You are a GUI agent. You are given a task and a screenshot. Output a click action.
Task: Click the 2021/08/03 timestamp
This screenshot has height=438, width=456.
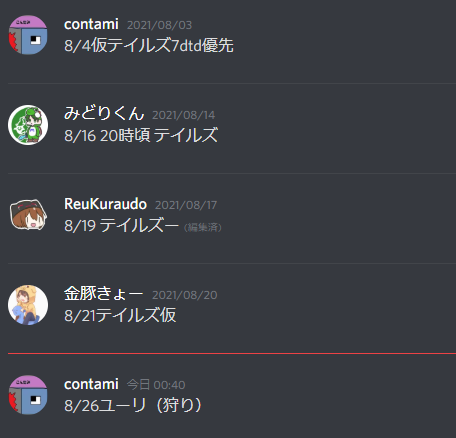[x=160, y=25]
